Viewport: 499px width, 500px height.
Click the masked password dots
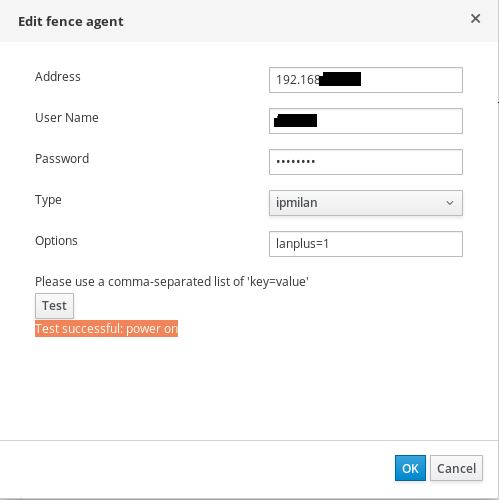[x=296, y=162]
